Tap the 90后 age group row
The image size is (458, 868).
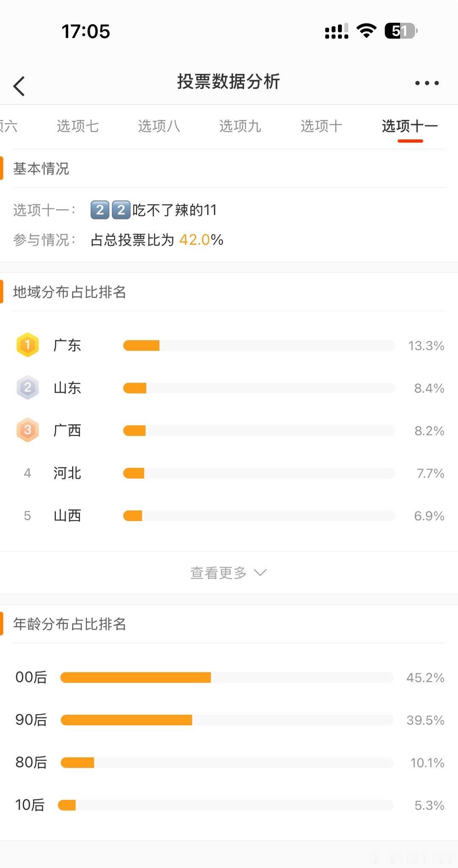tap(229, 720)
